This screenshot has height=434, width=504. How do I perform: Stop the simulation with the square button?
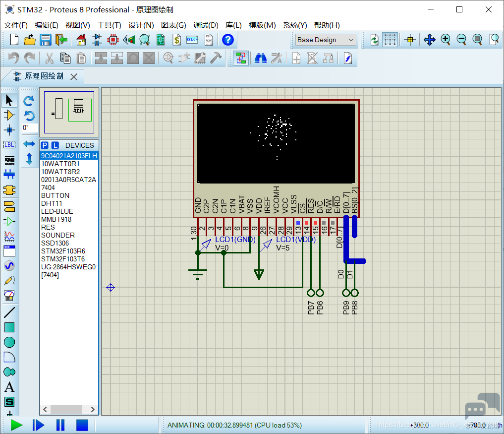82,425
